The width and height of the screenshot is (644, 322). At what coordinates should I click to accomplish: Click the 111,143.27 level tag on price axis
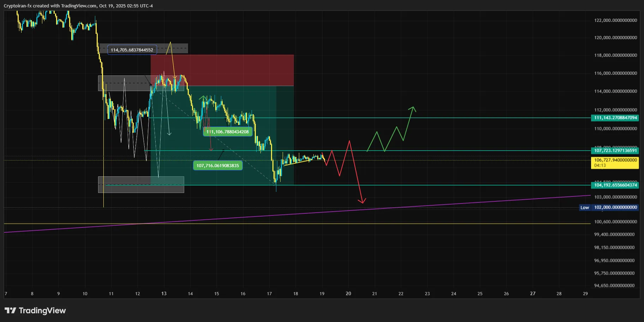point(615,118)
